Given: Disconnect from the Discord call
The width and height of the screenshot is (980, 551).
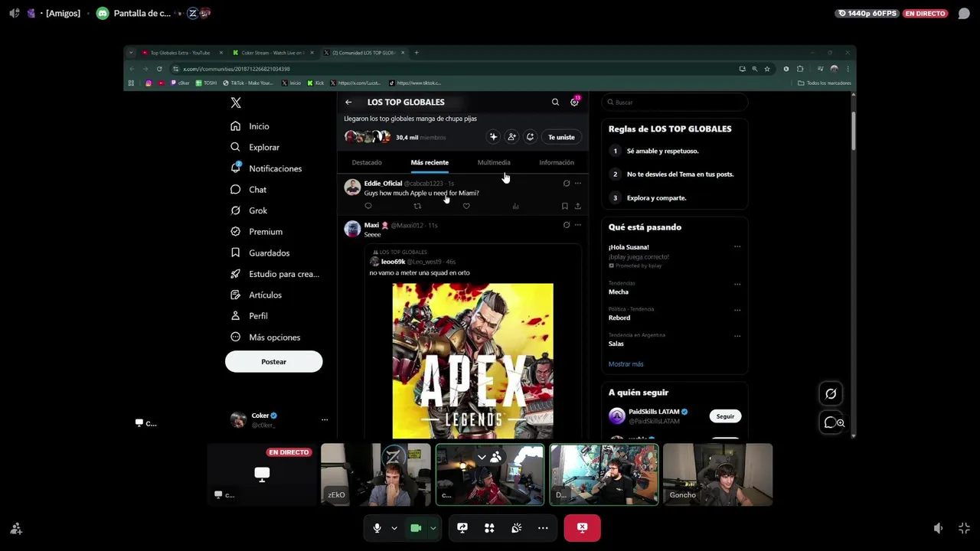Looking at the screenshot, I should pos(582,528).
